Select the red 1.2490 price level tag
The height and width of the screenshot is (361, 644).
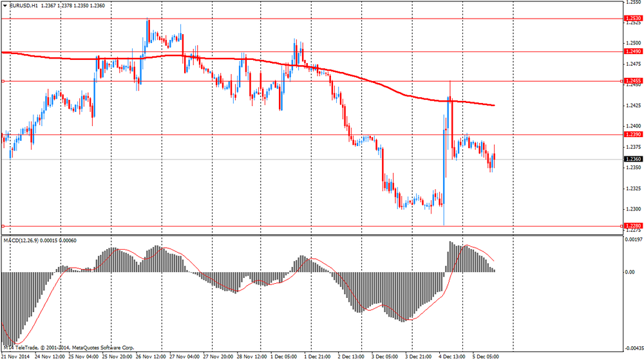click(633, 51)
